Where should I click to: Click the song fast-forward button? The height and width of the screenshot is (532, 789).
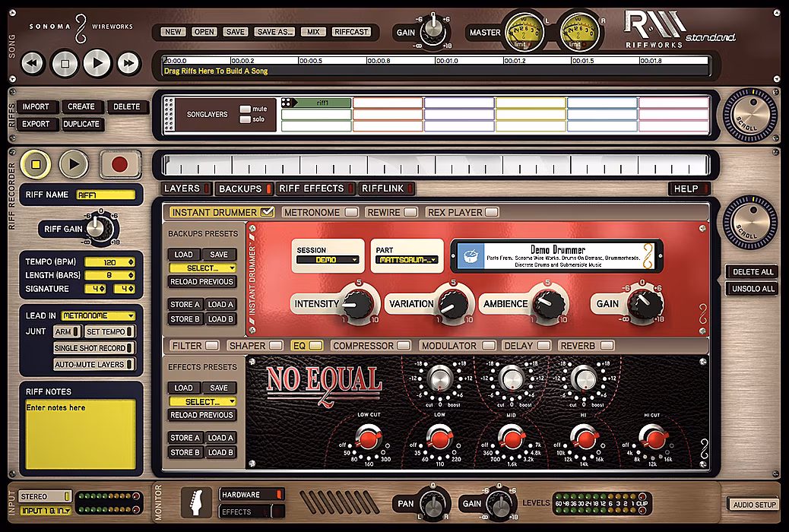[x=130, y=63]
